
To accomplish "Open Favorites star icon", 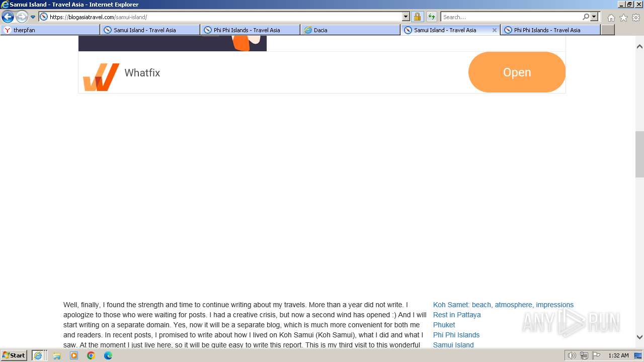I will (x=623, y=18).
